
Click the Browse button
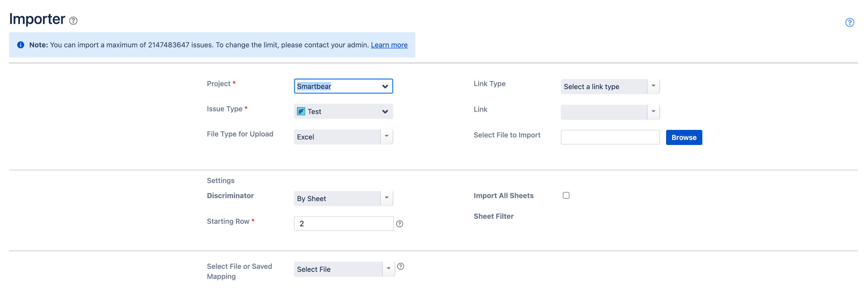pos(684,137)
